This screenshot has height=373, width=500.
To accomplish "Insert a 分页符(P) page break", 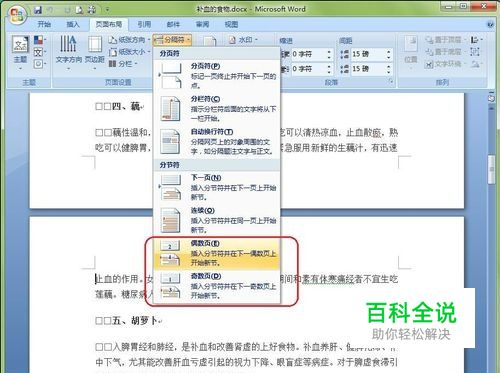I will 217,76.
